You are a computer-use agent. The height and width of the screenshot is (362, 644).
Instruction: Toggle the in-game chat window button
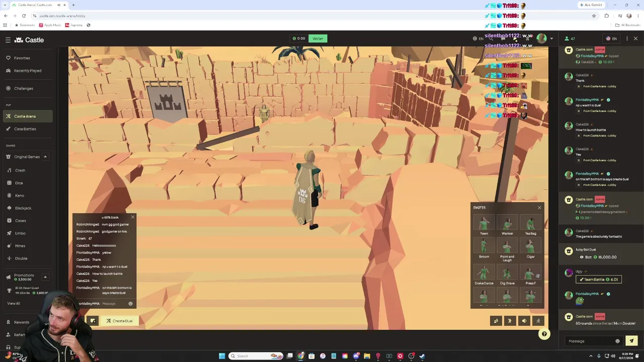(93, 321)
